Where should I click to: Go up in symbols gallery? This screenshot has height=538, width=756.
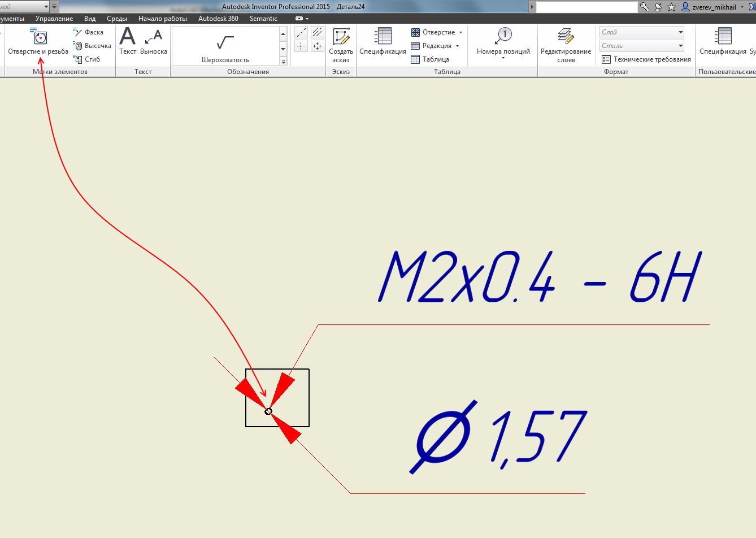point(283,34)
